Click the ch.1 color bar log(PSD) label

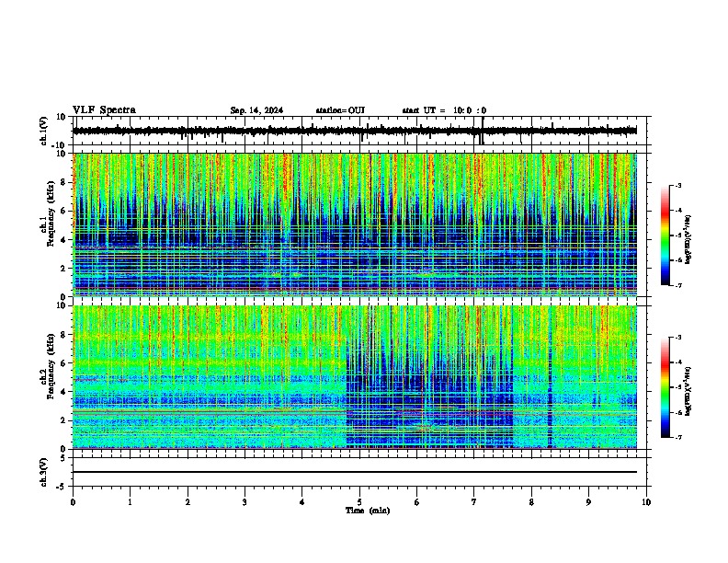coord(688,240)
